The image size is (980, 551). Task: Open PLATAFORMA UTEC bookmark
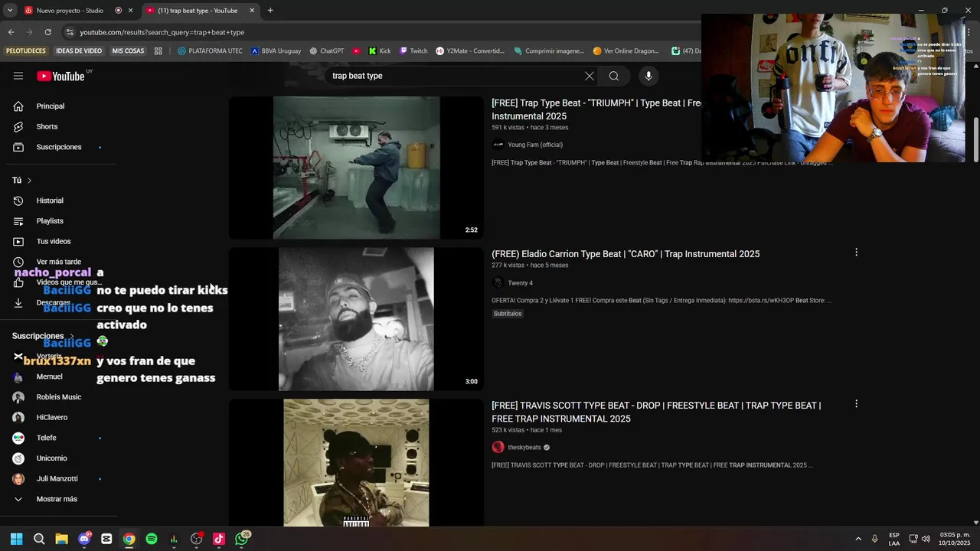pos(210,51)
